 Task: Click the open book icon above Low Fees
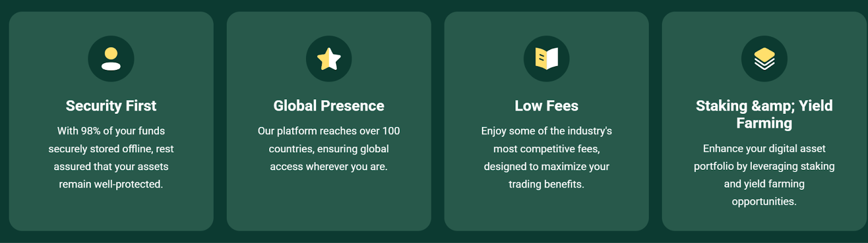546,59
